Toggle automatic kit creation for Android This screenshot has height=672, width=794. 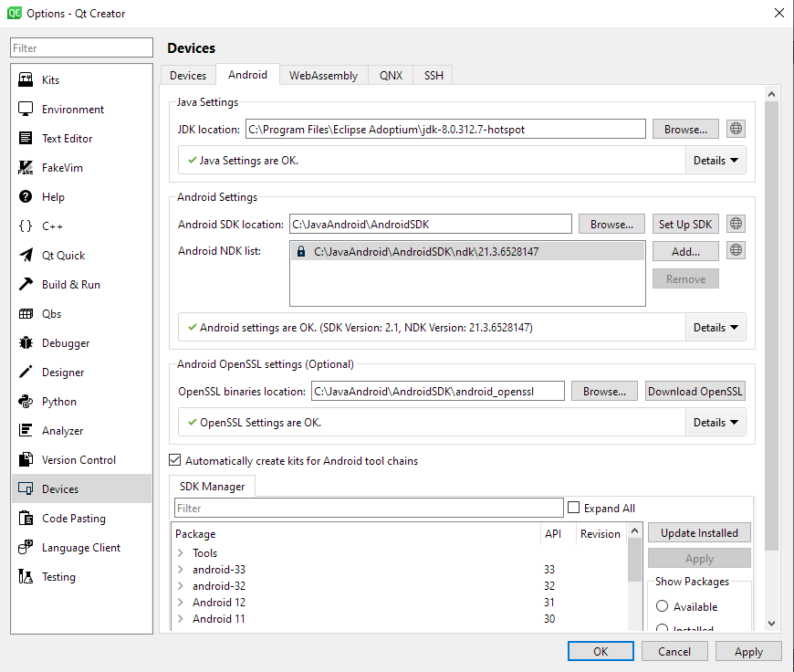click(175, 461)
